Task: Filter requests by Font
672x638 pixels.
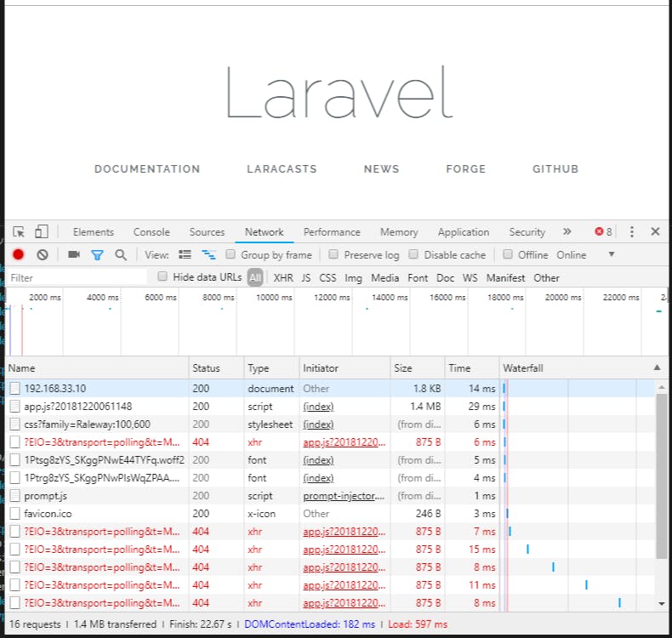Action: (418, 278)
